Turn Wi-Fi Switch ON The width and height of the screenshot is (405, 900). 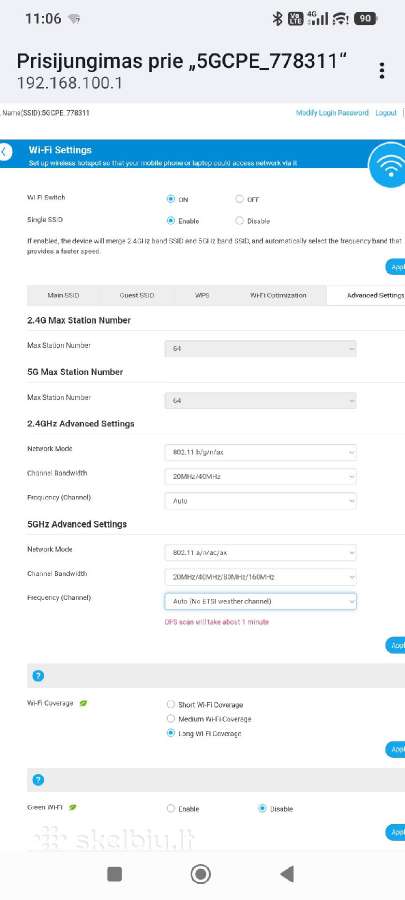[170, 199]
